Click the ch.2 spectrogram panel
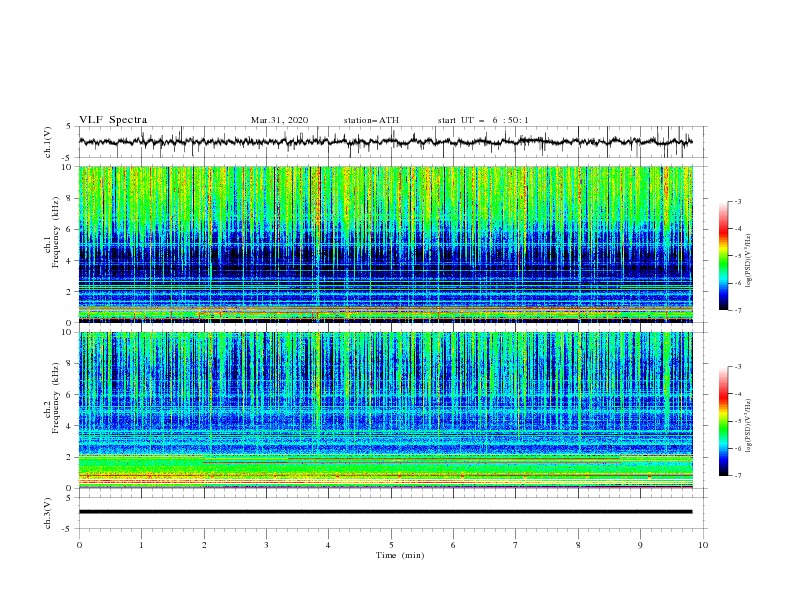Viewport: 792px width, 612px height. [385, 410]
